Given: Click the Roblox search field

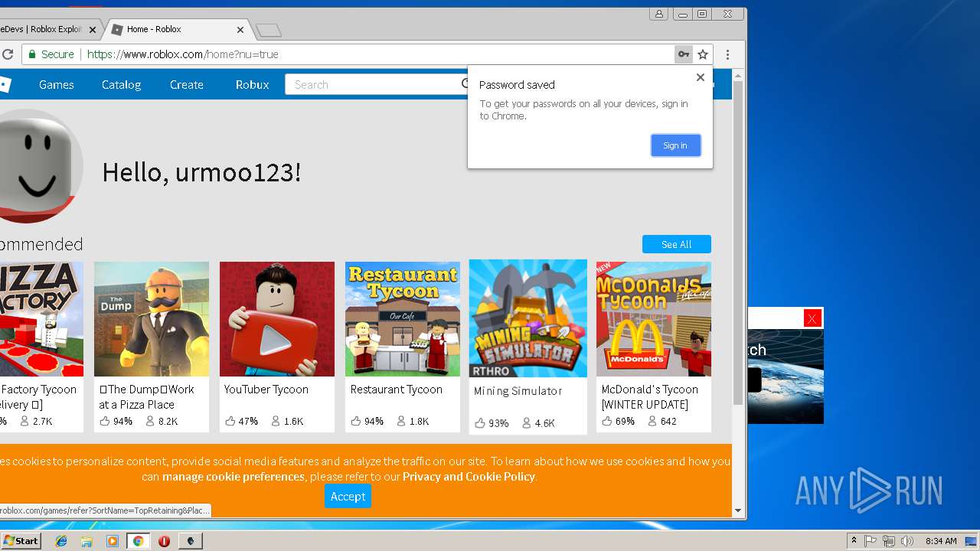Looking at the screenshot, I should tap(375, 85).
